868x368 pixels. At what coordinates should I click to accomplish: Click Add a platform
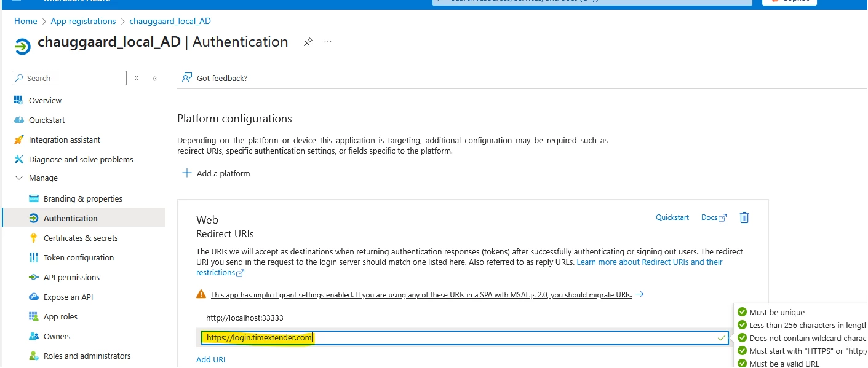pos(216,173)
